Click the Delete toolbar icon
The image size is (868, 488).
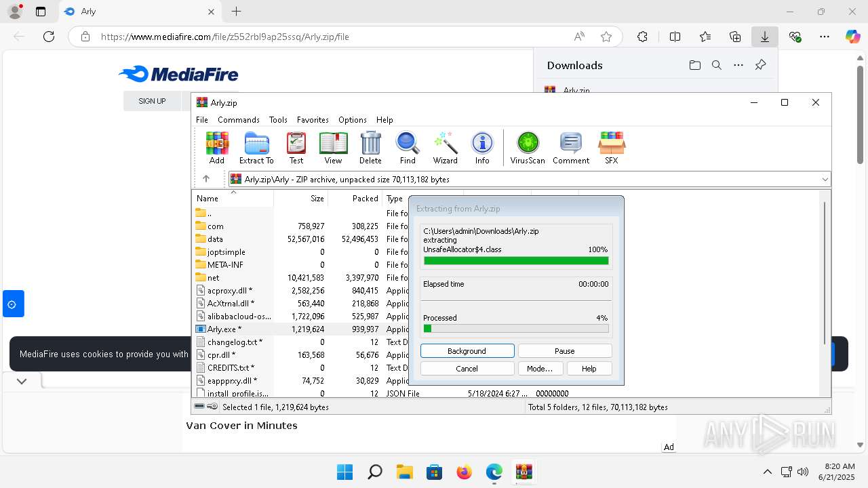tap(370, 148)
